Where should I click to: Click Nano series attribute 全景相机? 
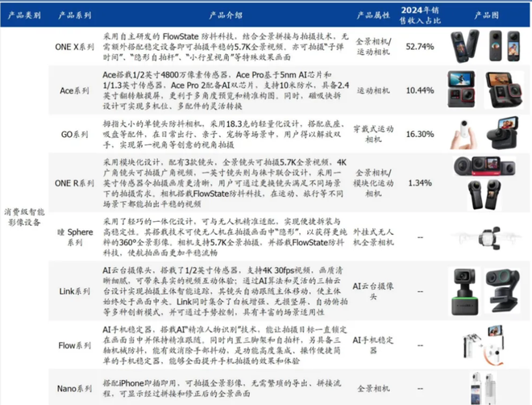373,388
